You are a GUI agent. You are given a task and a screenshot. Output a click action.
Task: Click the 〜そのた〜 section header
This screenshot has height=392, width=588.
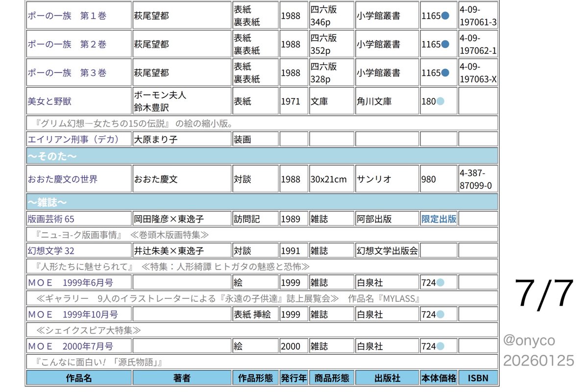[x=262, y=155]
